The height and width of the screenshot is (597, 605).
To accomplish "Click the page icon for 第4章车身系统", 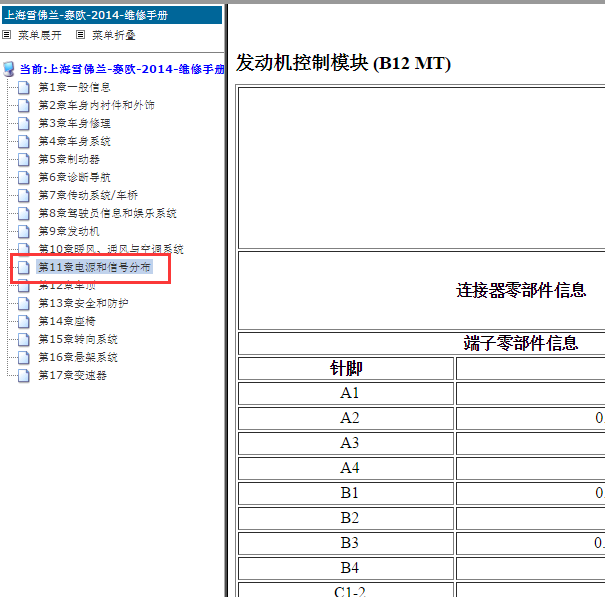I will pos(24,142).
